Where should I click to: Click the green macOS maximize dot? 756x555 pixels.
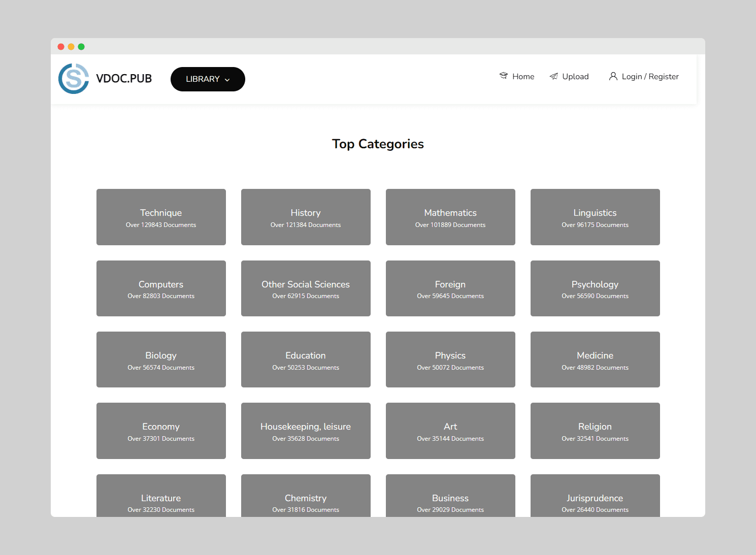click(81, 47)
